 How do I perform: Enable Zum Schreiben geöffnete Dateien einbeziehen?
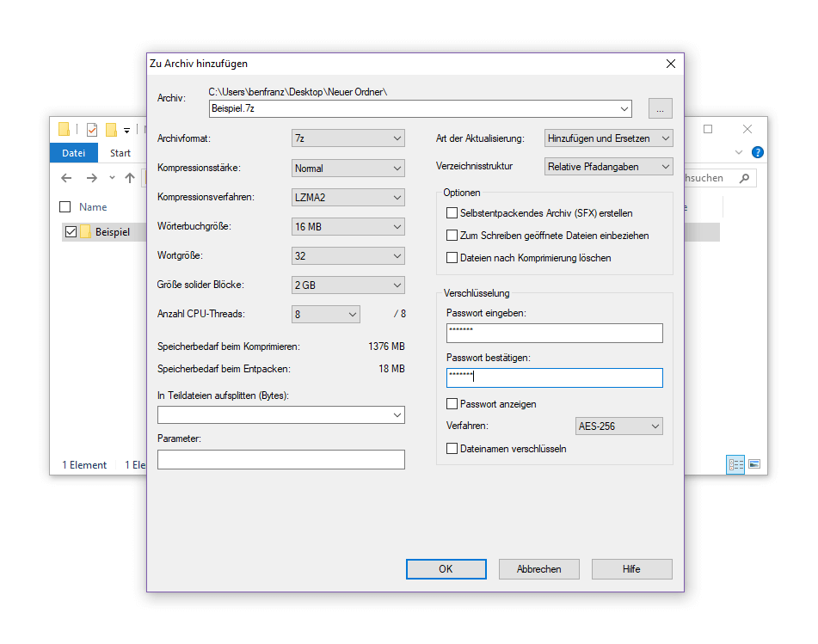pyautogui.click(x=452, y=236)
